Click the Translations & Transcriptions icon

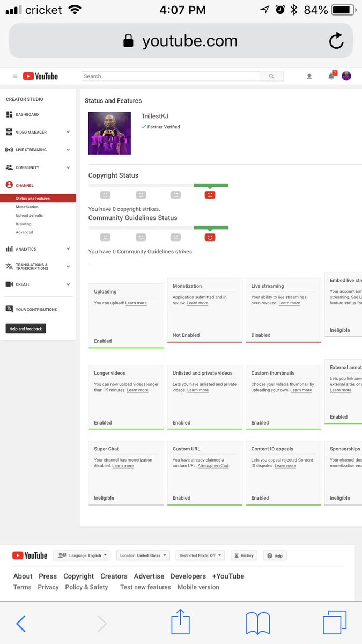pyautogui.click(x=9, y=266)
